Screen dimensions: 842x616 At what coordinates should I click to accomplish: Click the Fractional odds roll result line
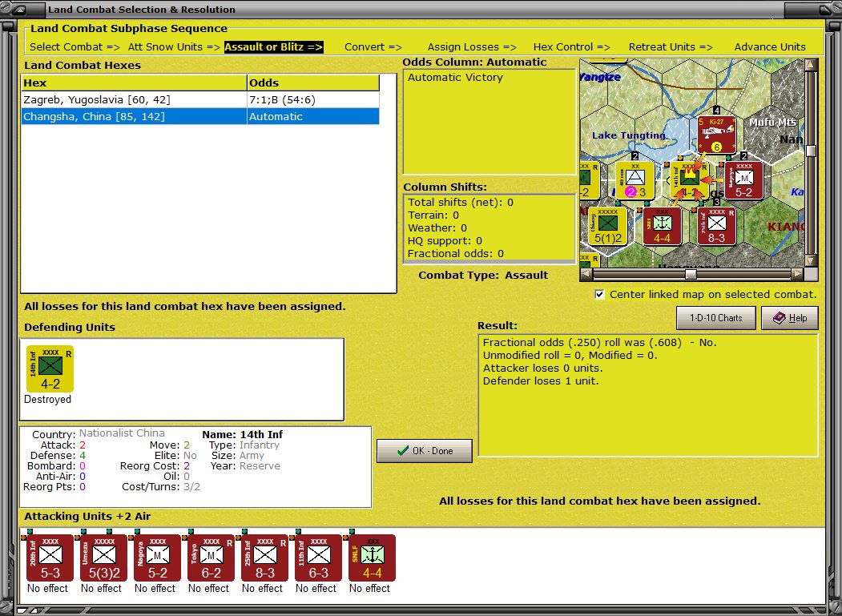point(599,343)
